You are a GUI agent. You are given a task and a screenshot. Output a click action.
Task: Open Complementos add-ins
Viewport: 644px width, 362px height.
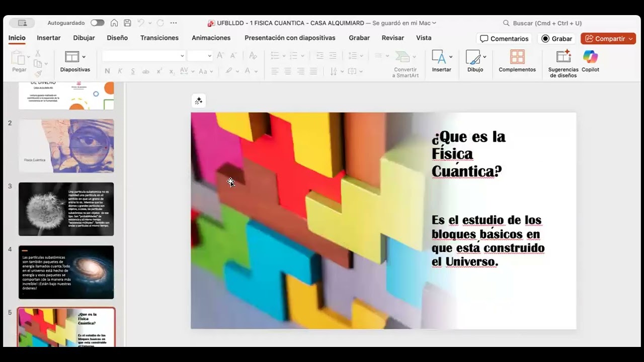point(517,61)
